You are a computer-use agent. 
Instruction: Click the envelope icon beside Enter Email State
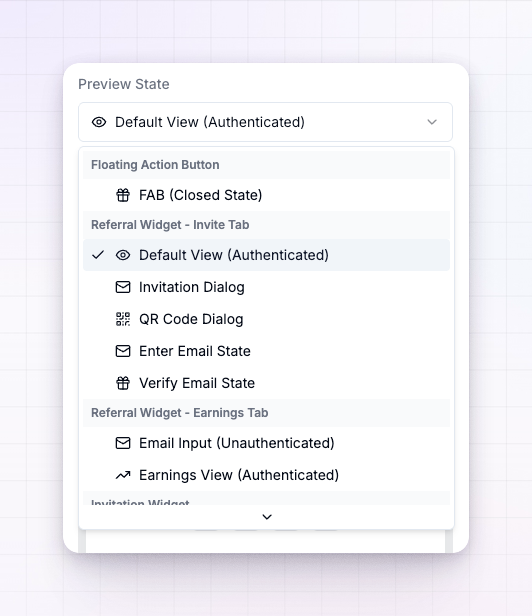[x=123, y=351]
